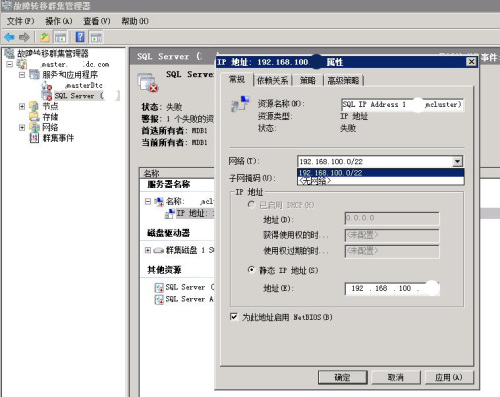The height and width of the screenshot is (397, 500).
Task: Click the 服务和应用程序 folder icon
Action: [34, 74]
